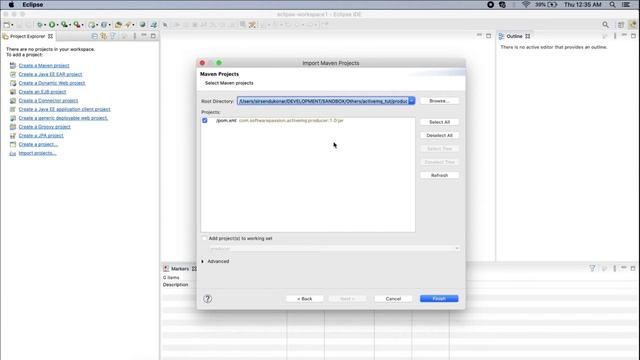Image resolution: width=640 pixels, height=360 pixels.
Task: Click the battery status indicator
Action: (547, 4)
